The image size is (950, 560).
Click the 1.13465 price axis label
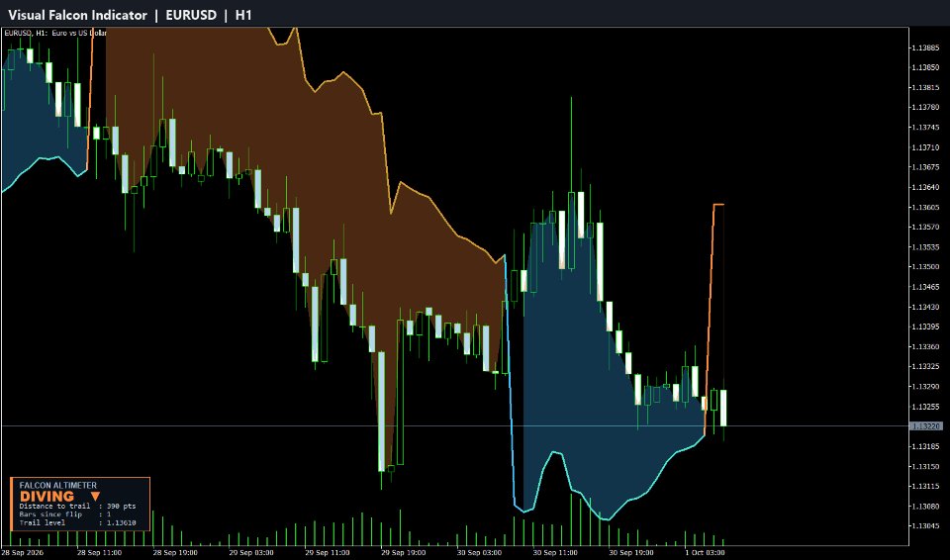point(925,287)
